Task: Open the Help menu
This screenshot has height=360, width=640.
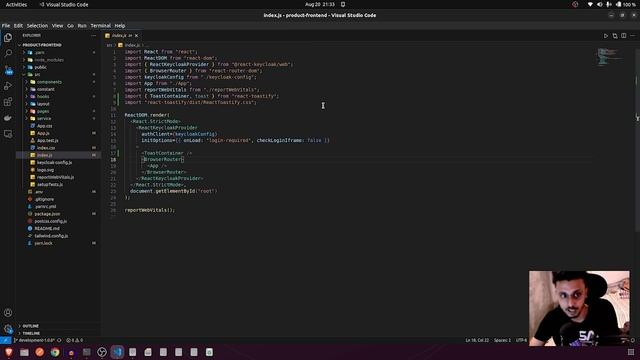Action: point(120,25)
